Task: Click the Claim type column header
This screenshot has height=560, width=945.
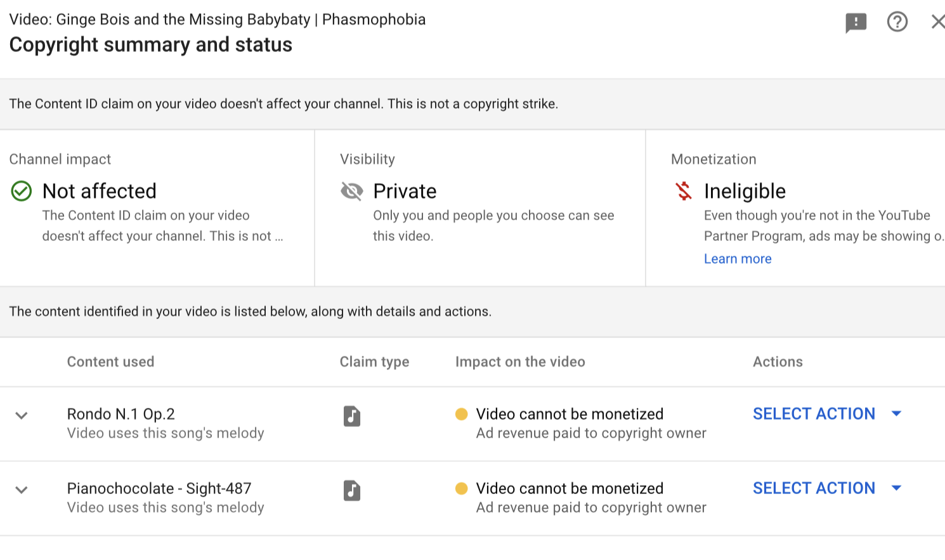Action: point(374,361)
